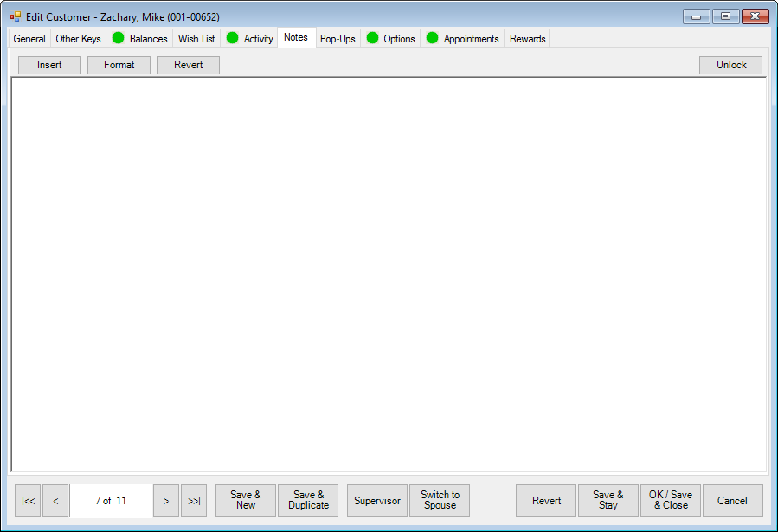Image resolution: width=778 pixels, height=532 pixels.
Task: Switch to the Appointments tab
Action: (462, 39)
